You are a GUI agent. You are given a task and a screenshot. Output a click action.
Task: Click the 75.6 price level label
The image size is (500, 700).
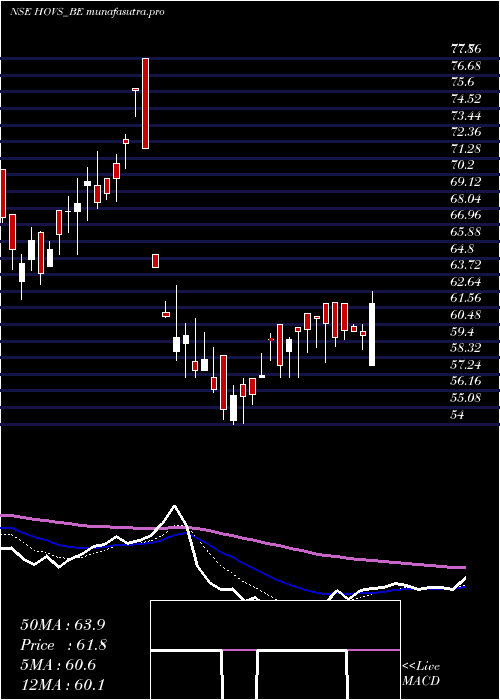pos(464,83)
